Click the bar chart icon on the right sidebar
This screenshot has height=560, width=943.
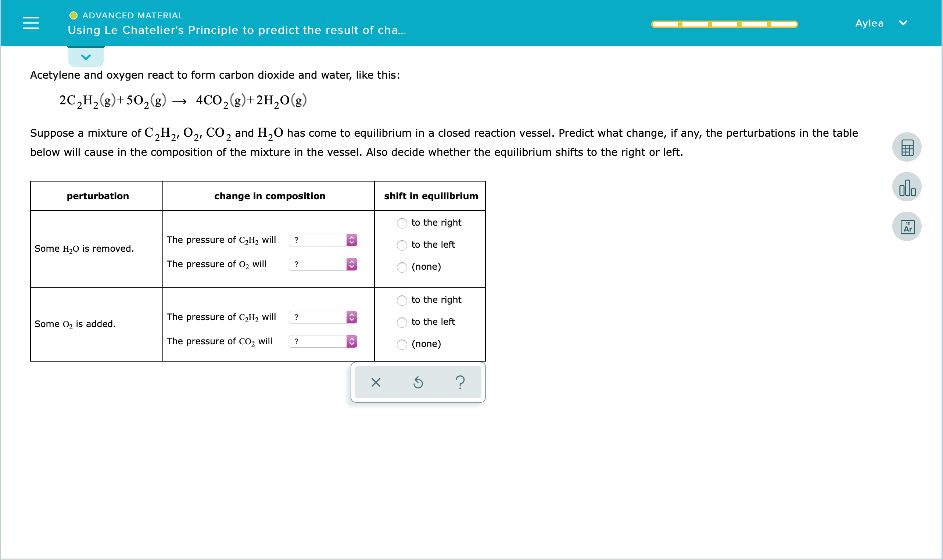(908, 187)
